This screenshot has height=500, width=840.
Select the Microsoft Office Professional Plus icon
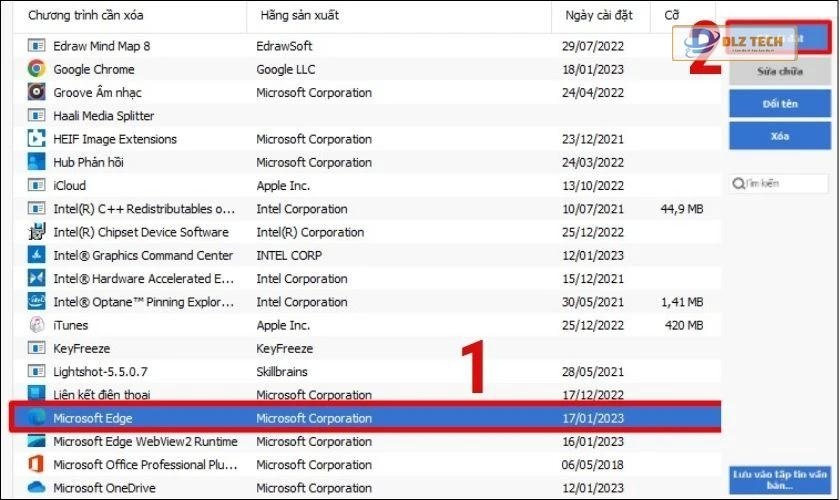[37, 464]
